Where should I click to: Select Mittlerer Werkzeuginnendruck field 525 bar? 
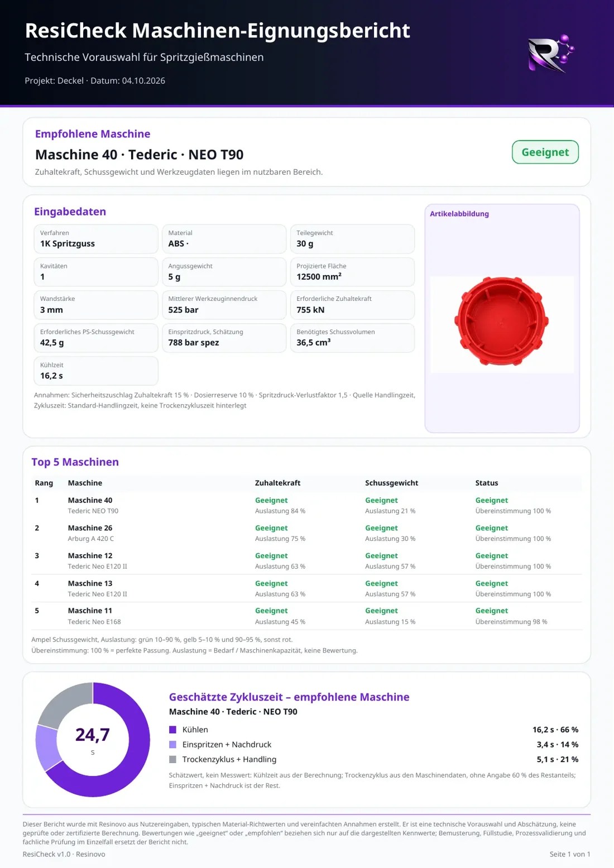pos(224,305)
